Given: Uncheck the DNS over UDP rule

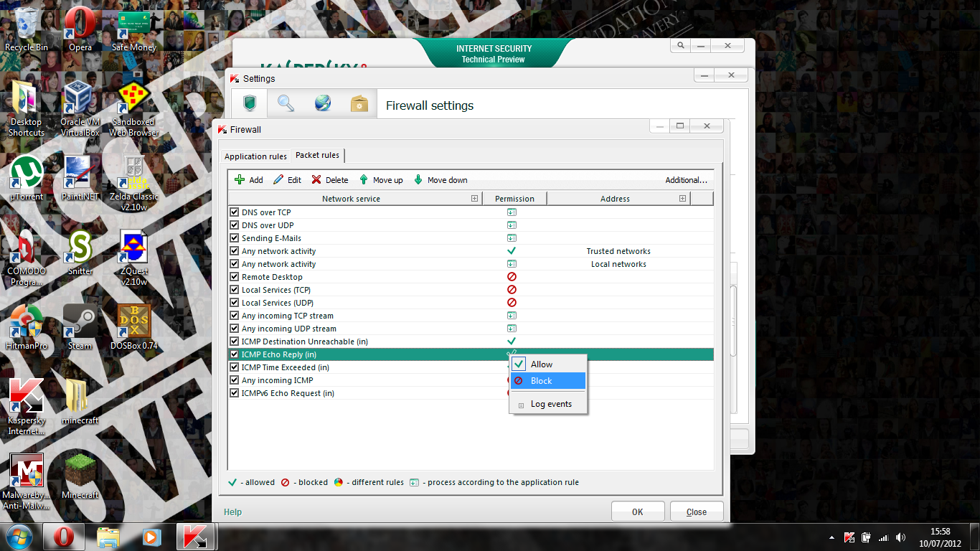Looking at the screenshot, I should (x=234, y=225).
